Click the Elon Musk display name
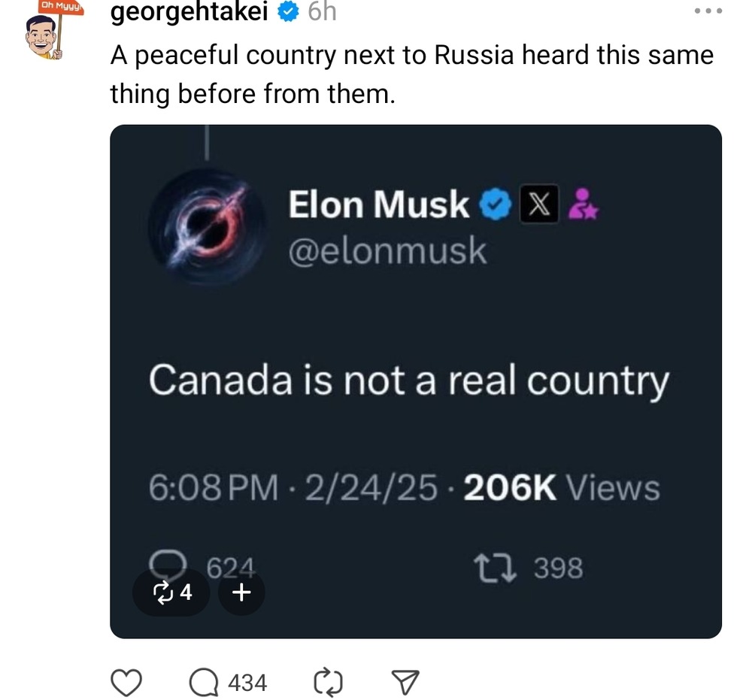Screen dimensions: 752x700 coord(378,204)
